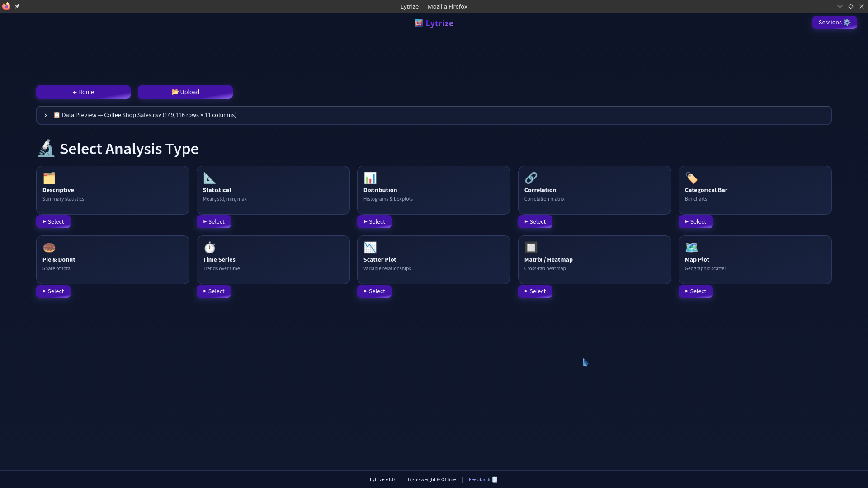
Task: Click the Pie & Donut card title
Action: pos(59,259)
